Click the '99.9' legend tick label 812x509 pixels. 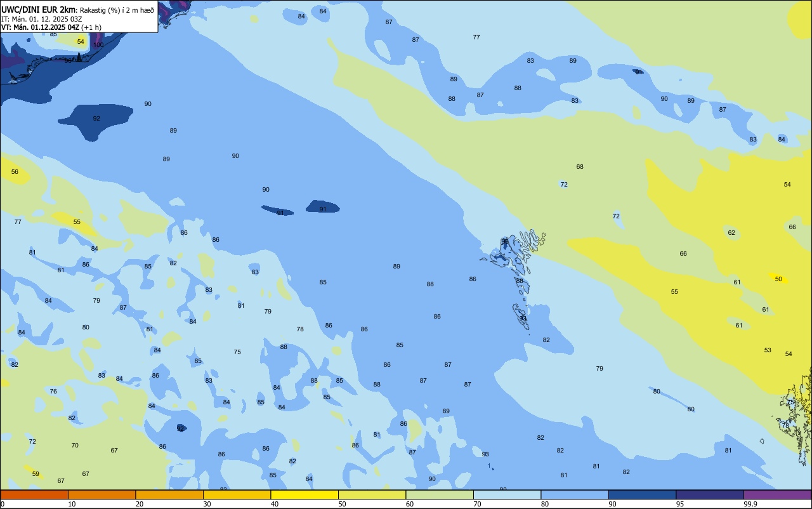click(750, 504)
